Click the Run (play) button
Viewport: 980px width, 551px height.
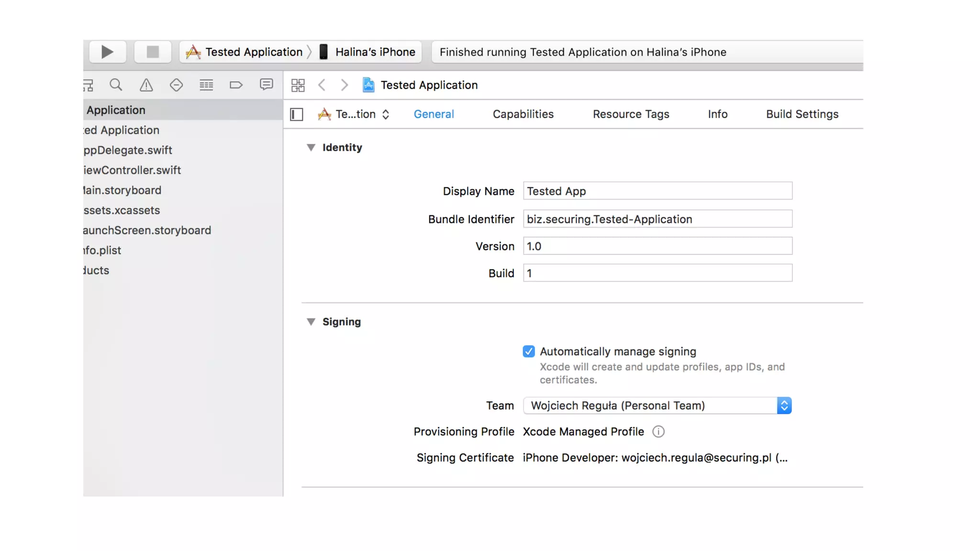[108, 52]
